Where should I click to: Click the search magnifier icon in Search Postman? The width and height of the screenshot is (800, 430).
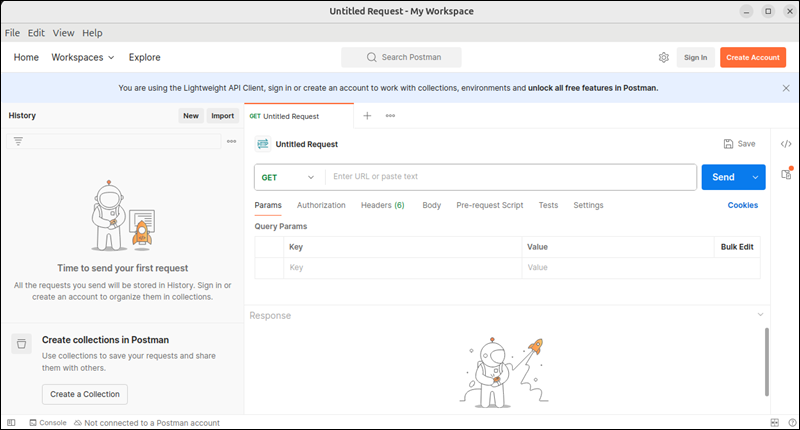pos(371,57)
